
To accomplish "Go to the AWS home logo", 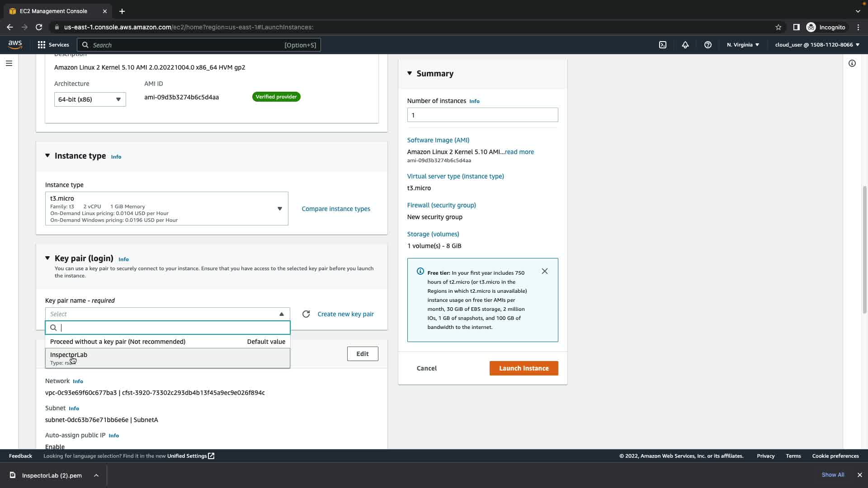I will [x=15, y=44].
